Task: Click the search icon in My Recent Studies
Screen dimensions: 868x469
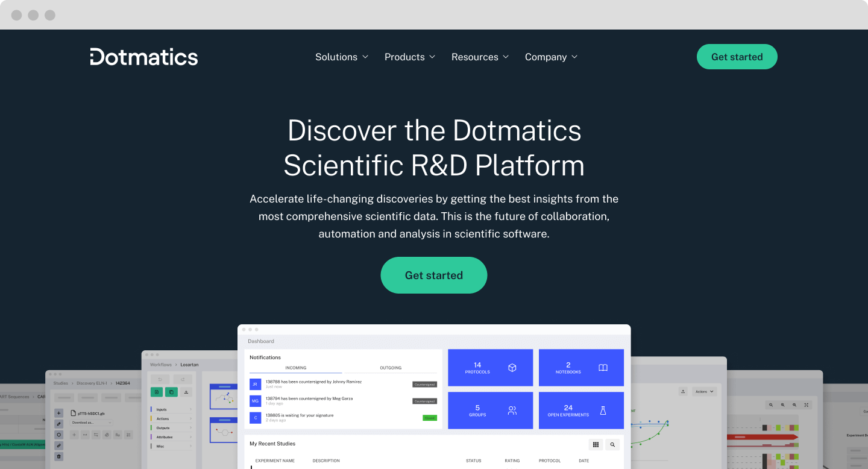Action: (612, 445)
